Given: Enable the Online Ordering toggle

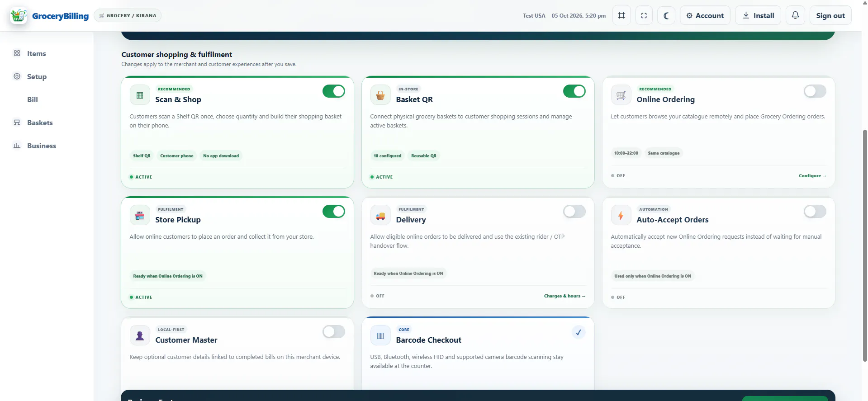Looking at the screenshot, I should point(815,91).
